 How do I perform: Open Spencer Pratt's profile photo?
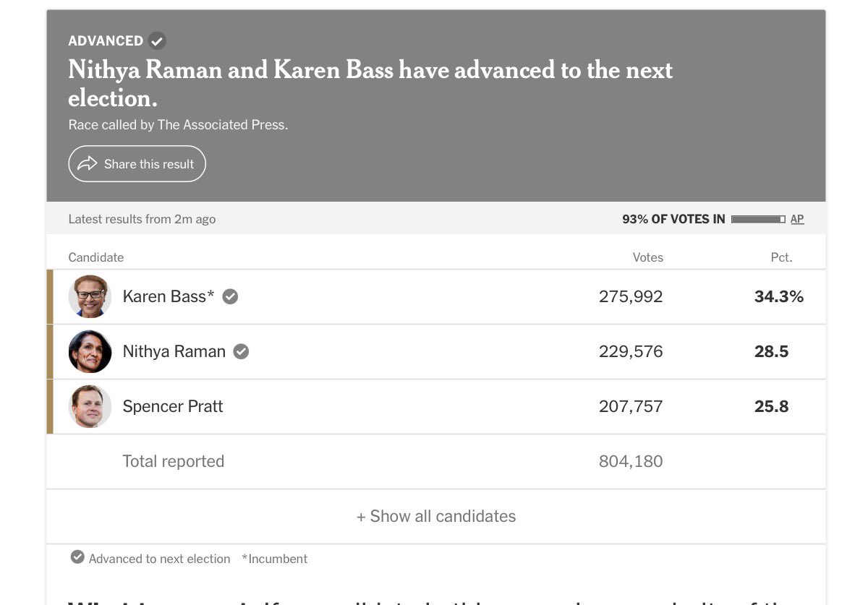coord(90,406)
